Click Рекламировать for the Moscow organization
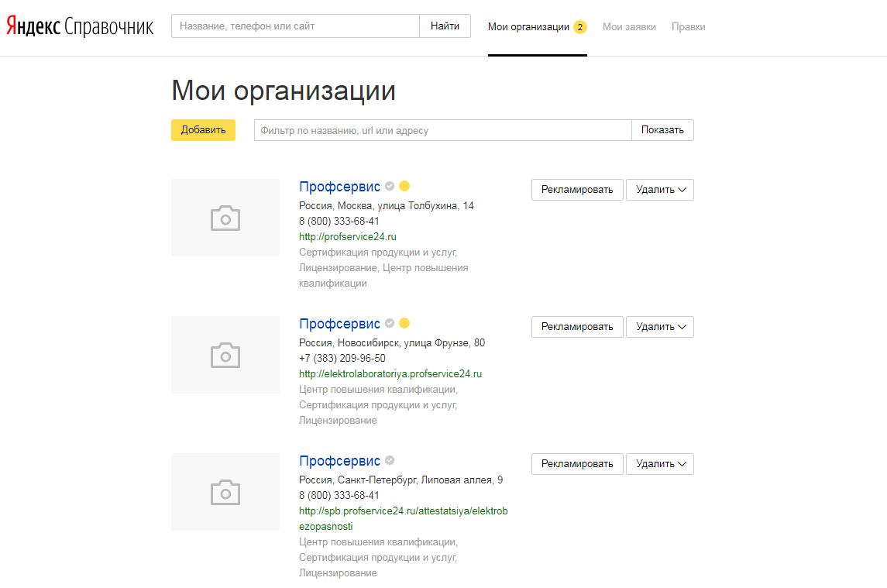The width and height of the screenshot is (887, 588). 577,190
